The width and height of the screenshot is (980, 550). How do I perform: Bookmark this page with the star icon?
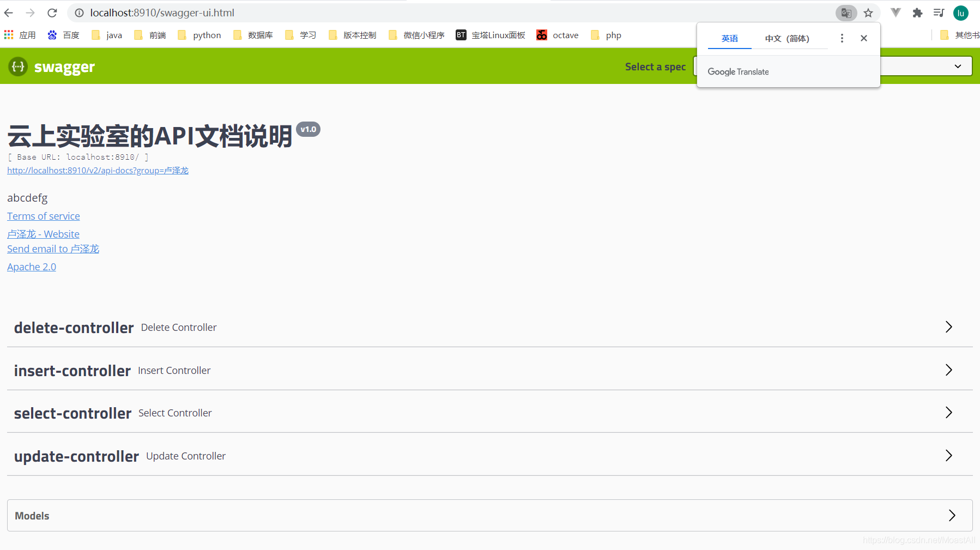tap(868, 13)
